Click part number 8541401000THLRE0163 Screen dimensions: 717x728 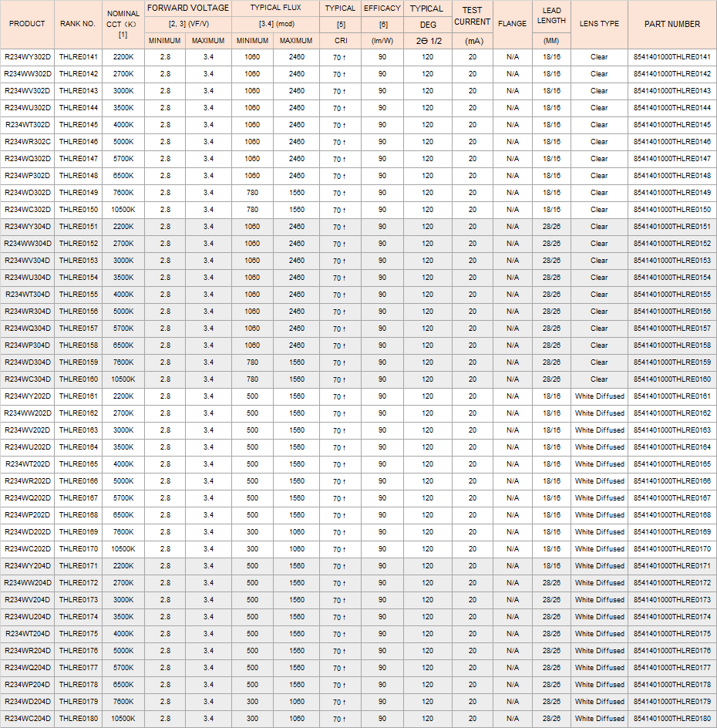672,430
